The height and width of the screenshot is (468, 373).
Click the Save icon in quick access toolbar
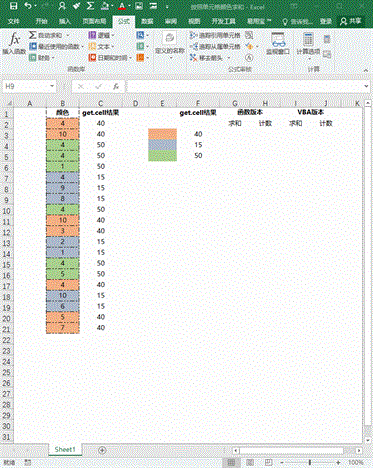pos(13,6)
